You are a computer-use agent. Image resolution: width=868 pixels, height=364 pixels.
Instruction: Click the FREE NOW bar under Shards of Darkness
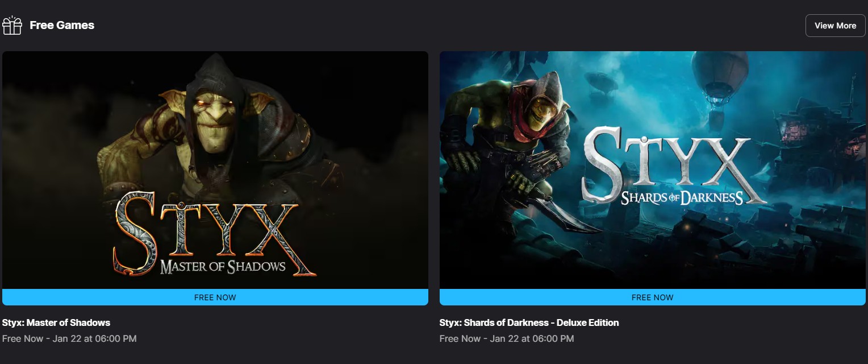tap(653, 297)
